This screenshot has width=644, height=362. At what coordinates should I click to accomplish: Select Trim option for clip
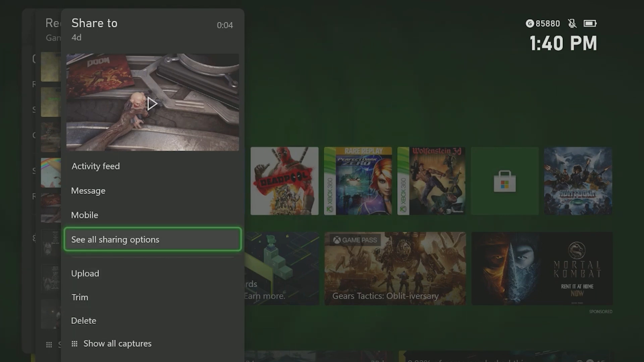click(x=79, y=297)
